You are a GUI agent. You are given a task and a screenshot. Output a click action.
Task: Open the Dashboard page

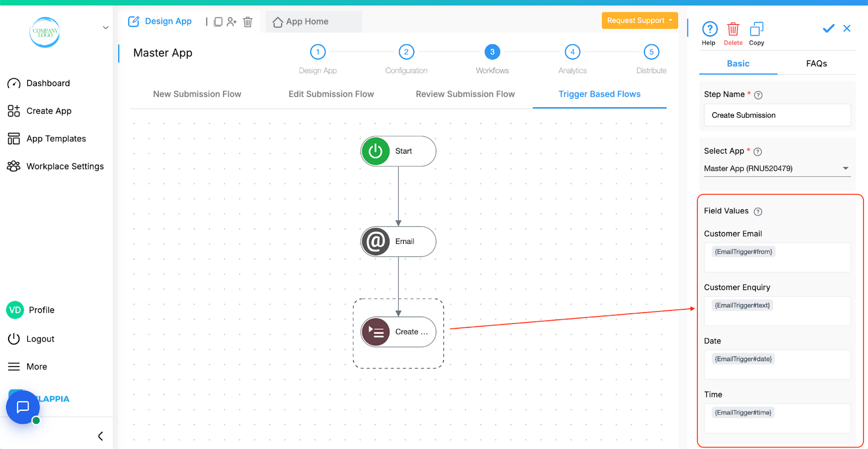39,83
